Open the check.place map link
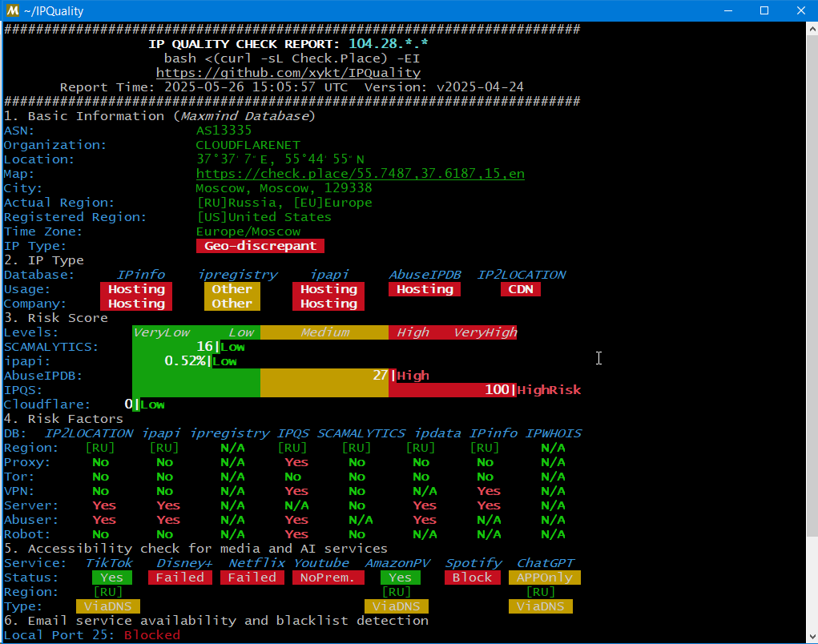 360,174
